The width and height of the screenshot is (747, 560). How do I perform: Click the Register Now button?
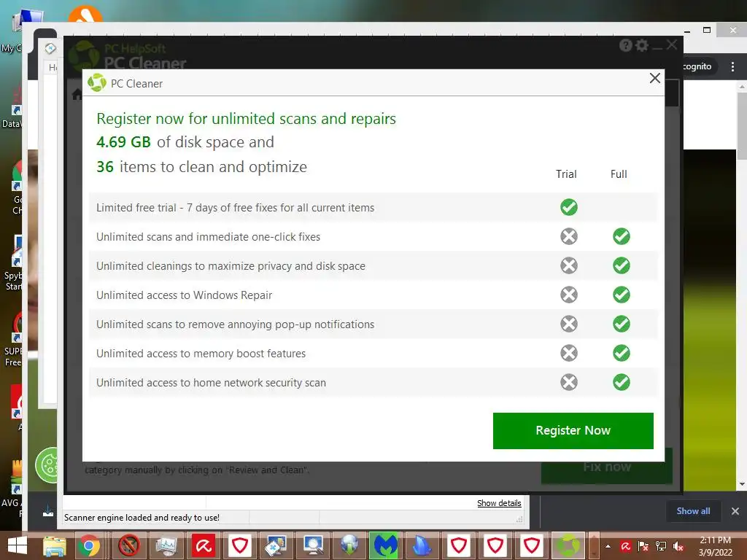pos(573,430)
